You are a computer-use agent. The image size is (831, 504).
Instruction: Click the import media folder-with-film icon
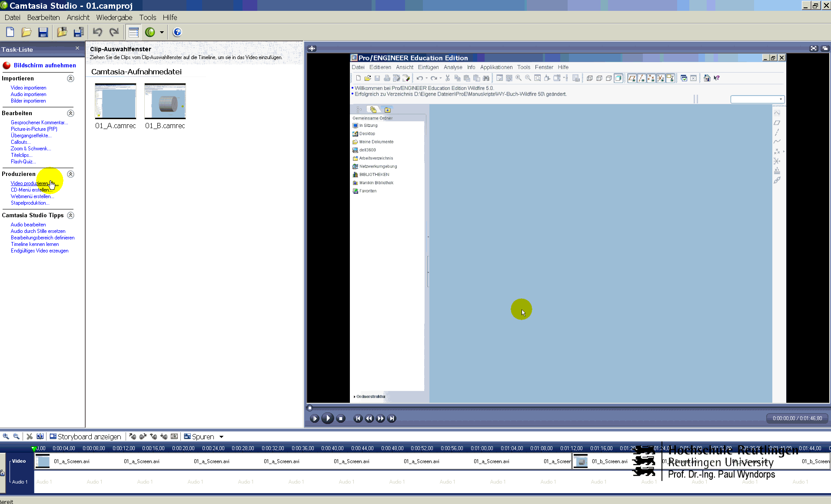point(62,32)
